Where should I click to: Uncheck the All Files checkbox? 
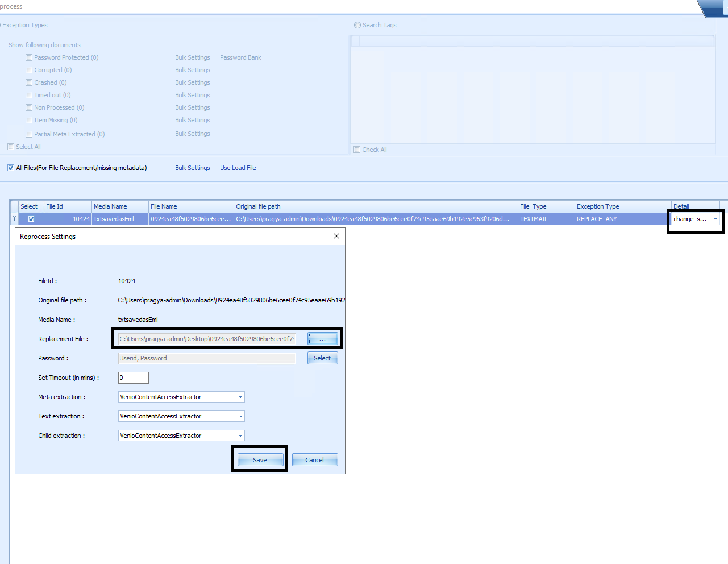[11, 168]
